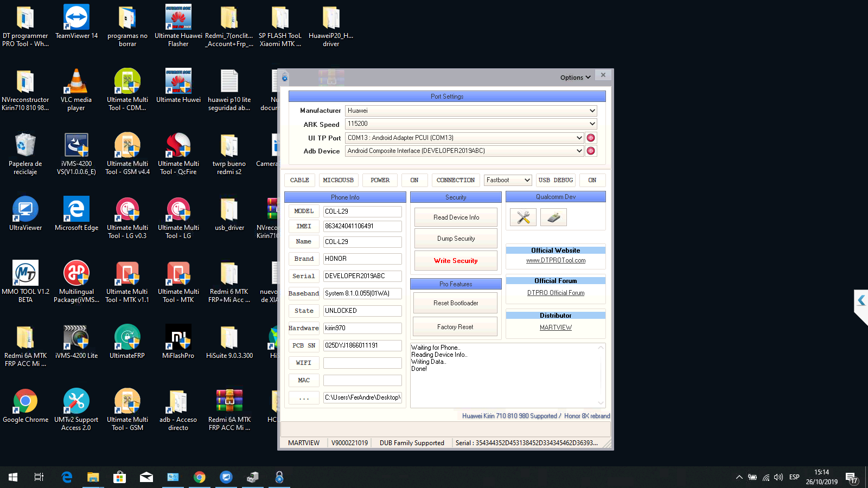Open Chrome from the taskbar
This screenshot has height=488, width=868.
(x=200, y=477)
